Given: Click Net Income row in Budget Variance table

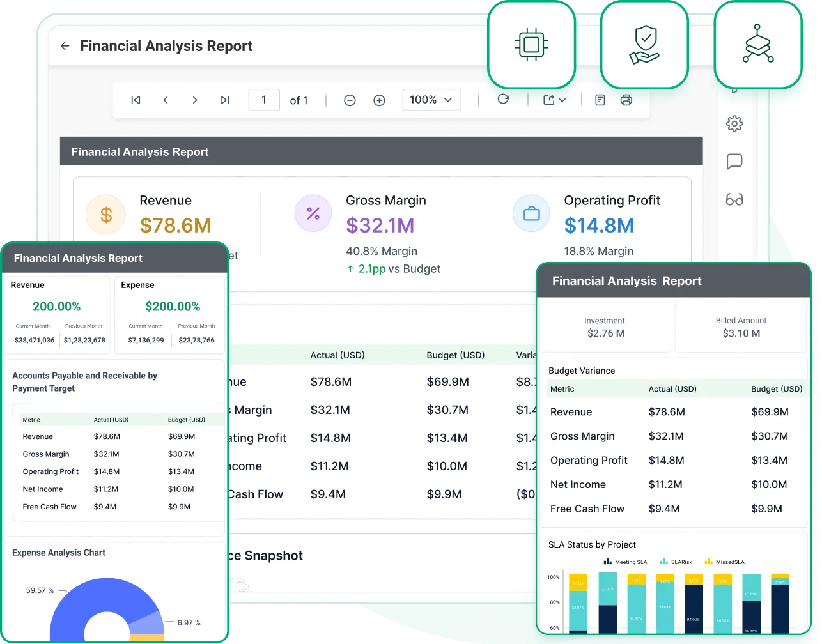Looking at the screenshot, I should [x=676, y=485].
